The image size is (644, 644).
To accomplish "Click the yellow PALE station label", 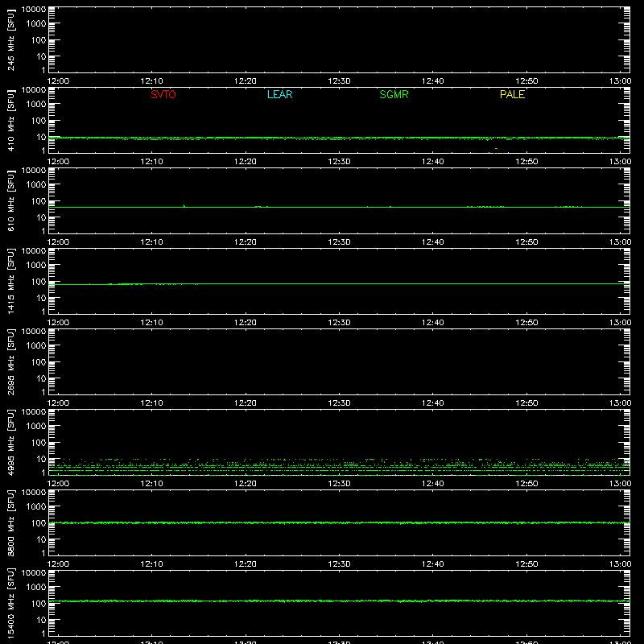I will click(x=512, y=94).
